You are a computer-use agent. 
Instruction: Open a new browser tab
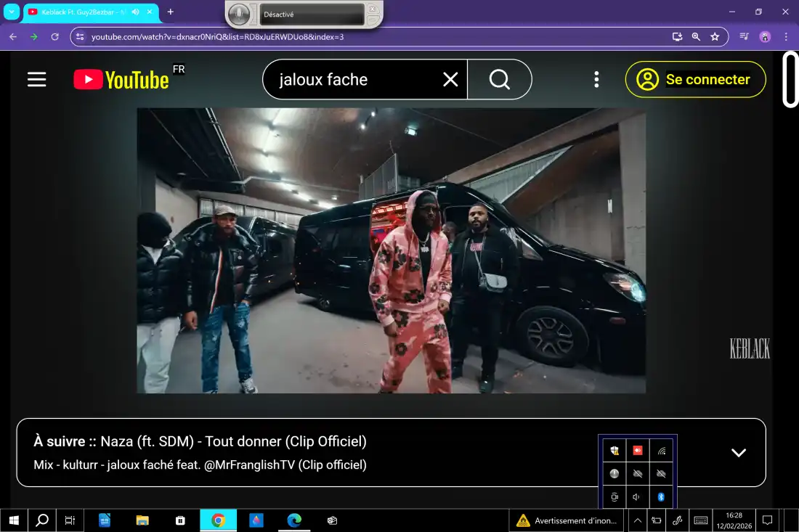[171, 12]
